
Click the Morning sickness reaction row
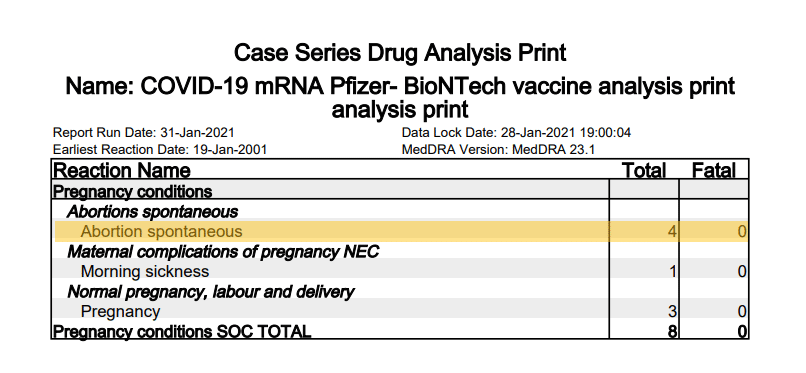(400, 271)
